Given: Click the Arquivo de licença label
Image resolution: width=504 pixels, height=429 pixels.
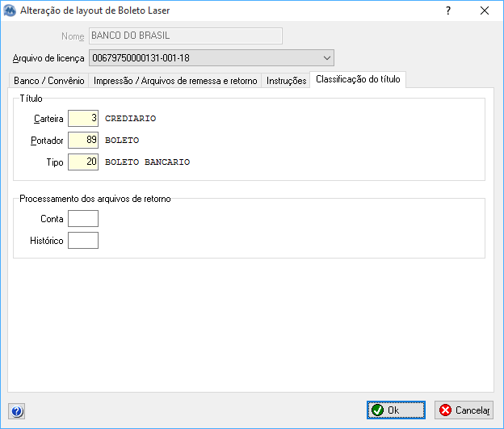Looking at the screenshot, I should click(x=48, y=58).
